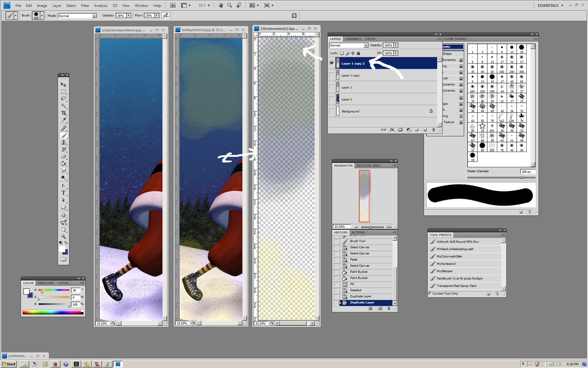
Task: Open the Filter menu
Action: [x=85, y=6]
